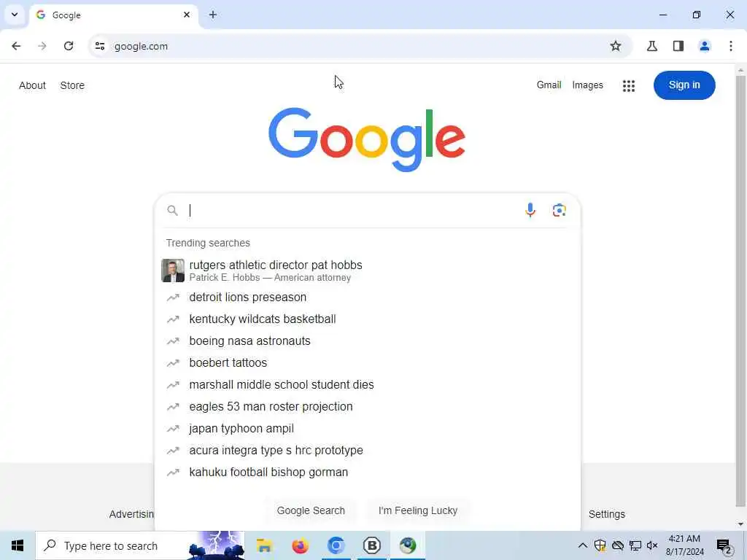Select suggestion marshall middle school student dies
The height and width of the screenshot is (560, 747).
pyautogui.click(x=368, y=385)
